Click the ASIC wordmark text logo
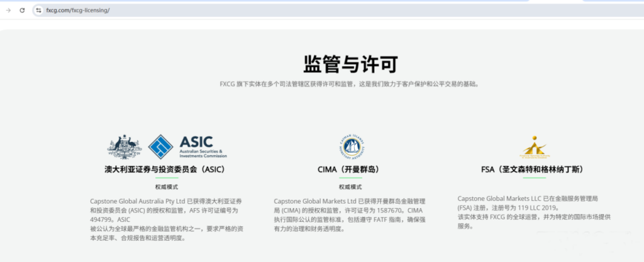644x262 pixels. tap(203, 147)
